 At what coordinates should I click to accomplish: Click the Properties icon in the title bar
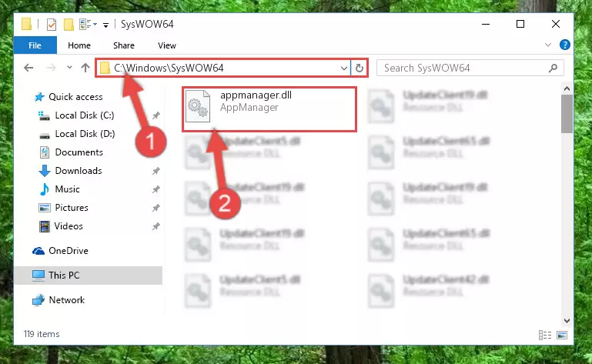click(52, 25)
